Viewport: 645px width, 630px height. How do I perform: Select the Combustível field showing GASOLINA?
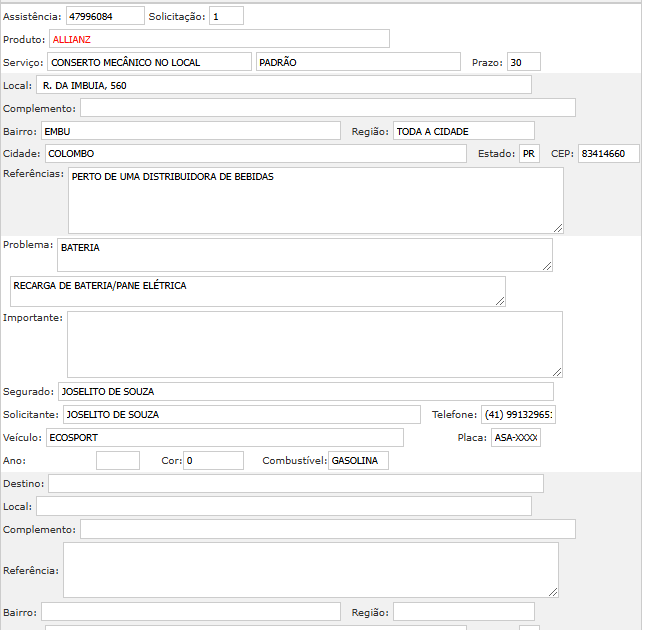(358, 460)
